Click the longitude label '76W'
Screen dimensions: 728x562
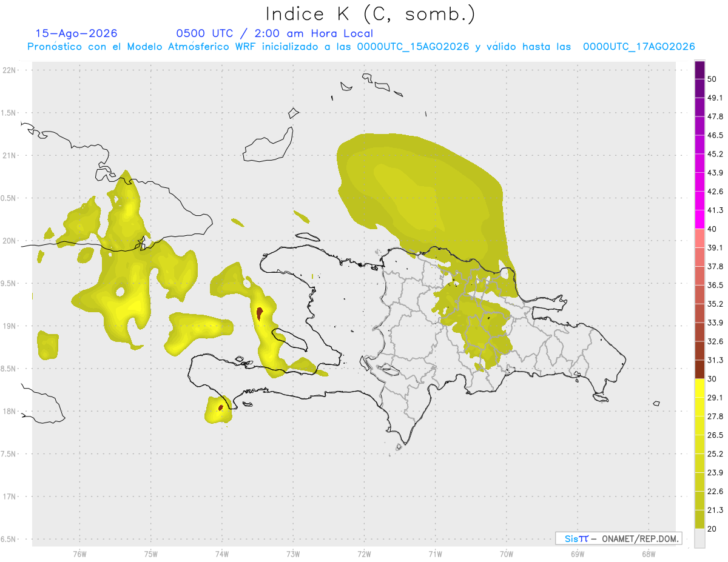click(x=79, y=554)
